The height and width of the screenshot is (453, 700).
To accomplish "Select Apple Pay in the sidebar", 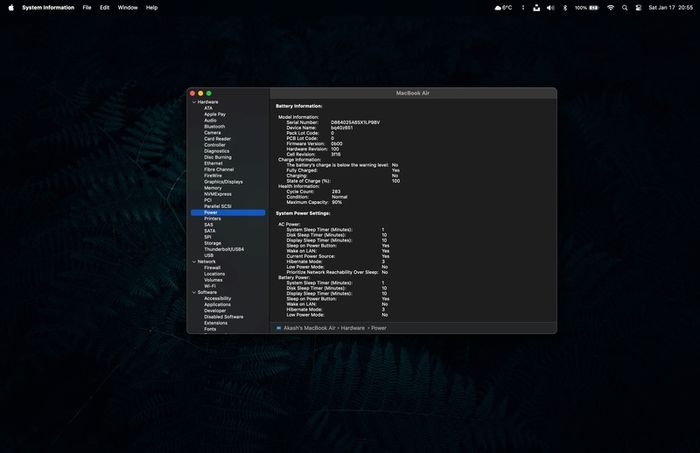I will click(x=215, y=114).
